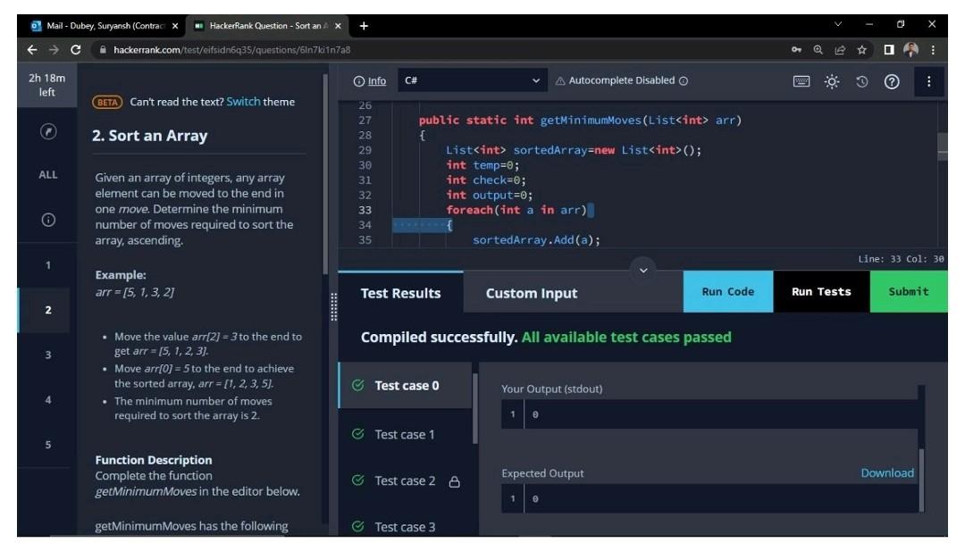Click the sortedArray.Add(a) code line
The width and height of the screenshot is (965, 560).
[x=536, y=240]
